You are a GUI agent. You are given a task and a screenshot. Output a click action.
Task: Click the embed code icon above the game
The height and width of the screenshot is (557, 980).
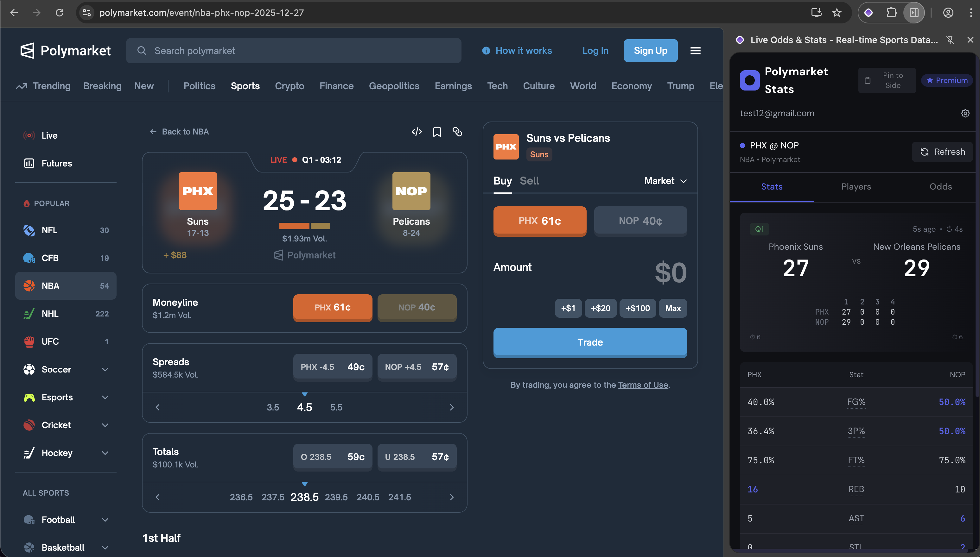(417, 132)
